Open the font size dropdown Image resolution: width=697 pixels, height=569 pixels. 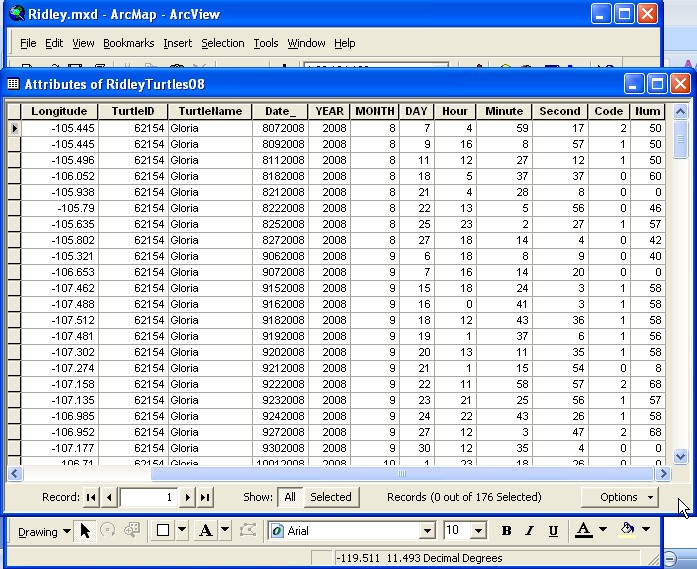tap(478, 531)
